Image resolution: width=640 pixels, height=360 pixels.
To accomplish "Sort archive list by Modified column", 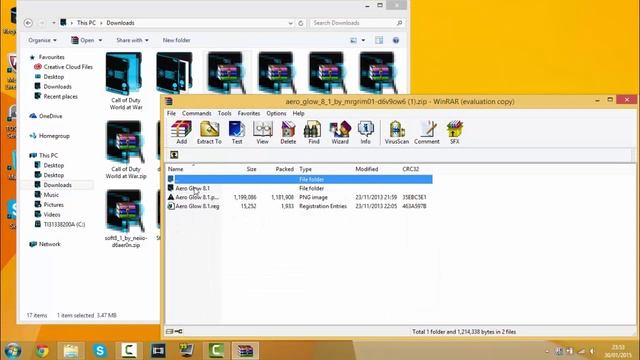I will (x=367, y=169).
